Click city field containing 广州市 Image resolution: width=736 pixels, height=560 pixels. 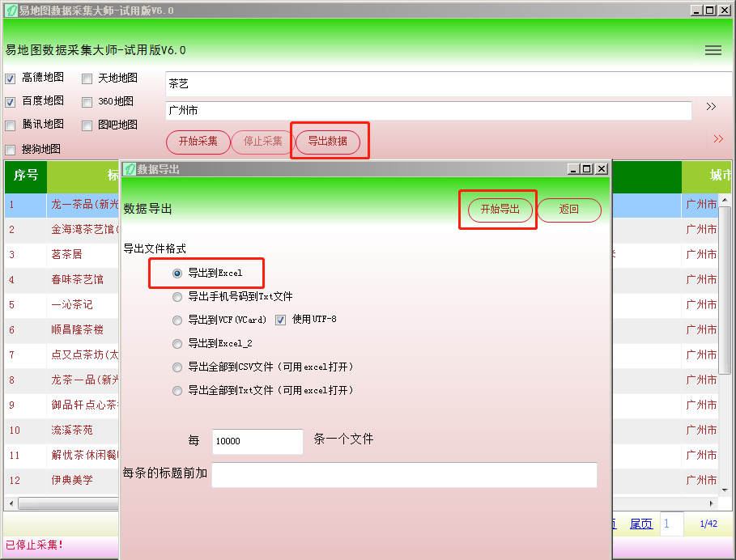coord(428,111)
